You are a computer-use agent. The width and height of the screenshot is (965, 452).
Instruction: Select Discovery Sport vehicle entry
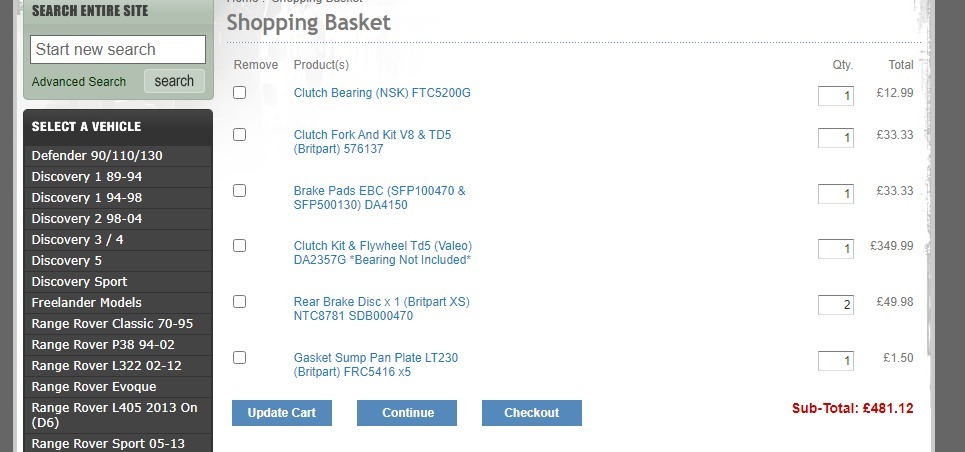pyautogui.click(x=79, y=282)
